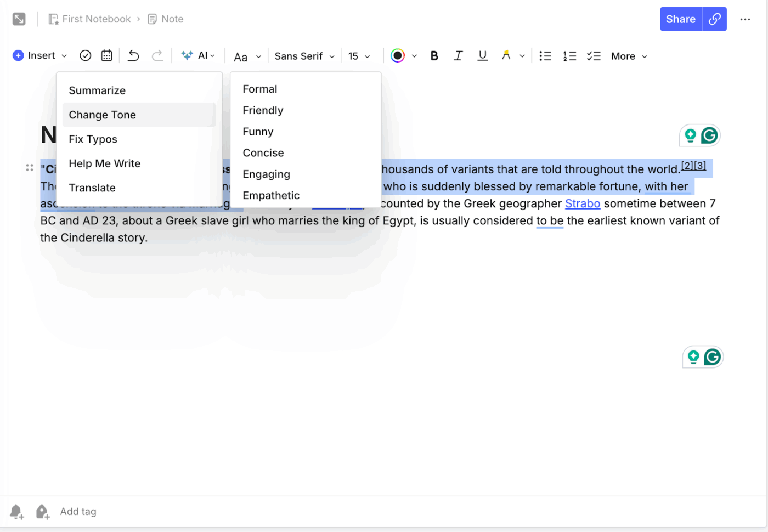Click the Share button
This screenshot has width=768, height=532.
point(680,19)
